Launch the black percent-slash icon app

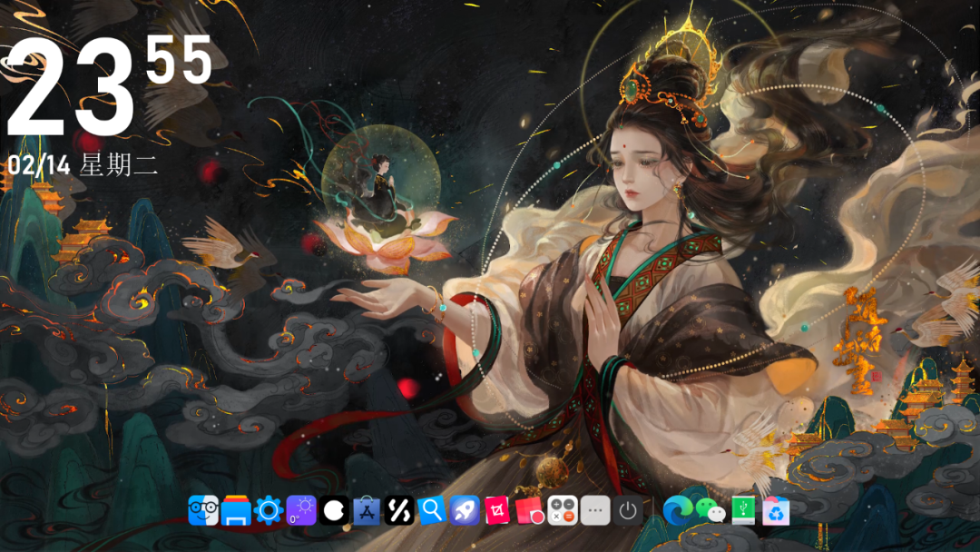point(399,510)
